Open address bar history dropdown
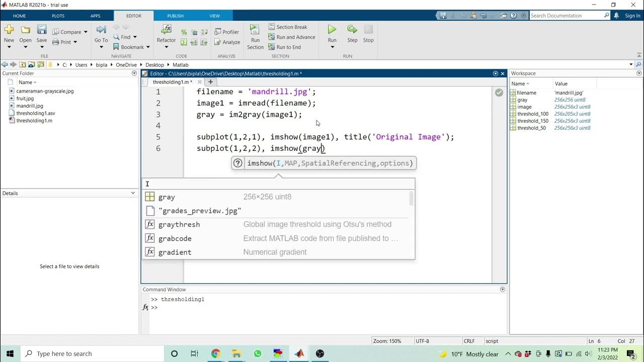 coord(631,64)
